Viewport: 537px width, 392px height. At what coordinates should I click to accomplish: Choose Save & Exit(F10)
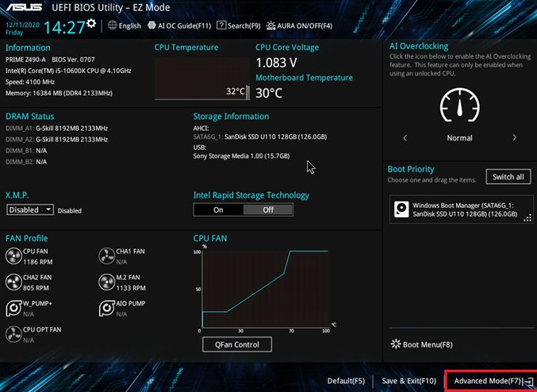coord(409,381)
